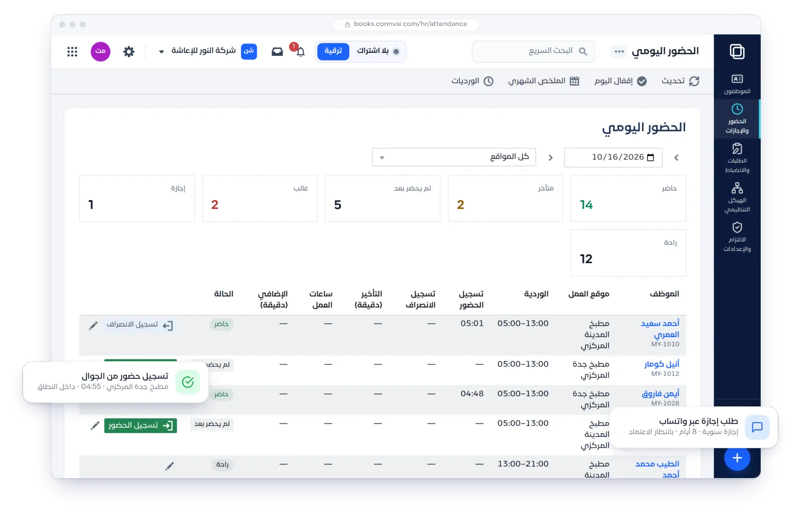Viewport: 812px width, 508px height.
Task: Open employee link الطيب محمد أحمد
Action: 657,469
